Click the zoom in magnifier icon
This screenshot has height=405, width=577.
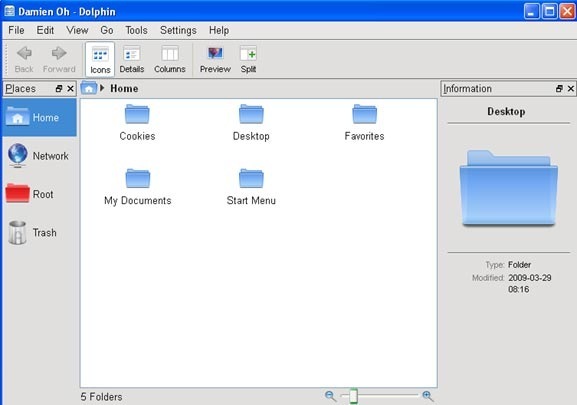428,396
